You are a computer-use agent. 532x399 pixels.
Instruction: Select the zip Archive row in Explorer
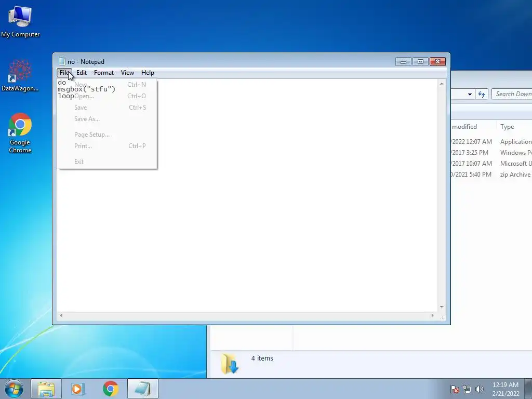point(491,175)
